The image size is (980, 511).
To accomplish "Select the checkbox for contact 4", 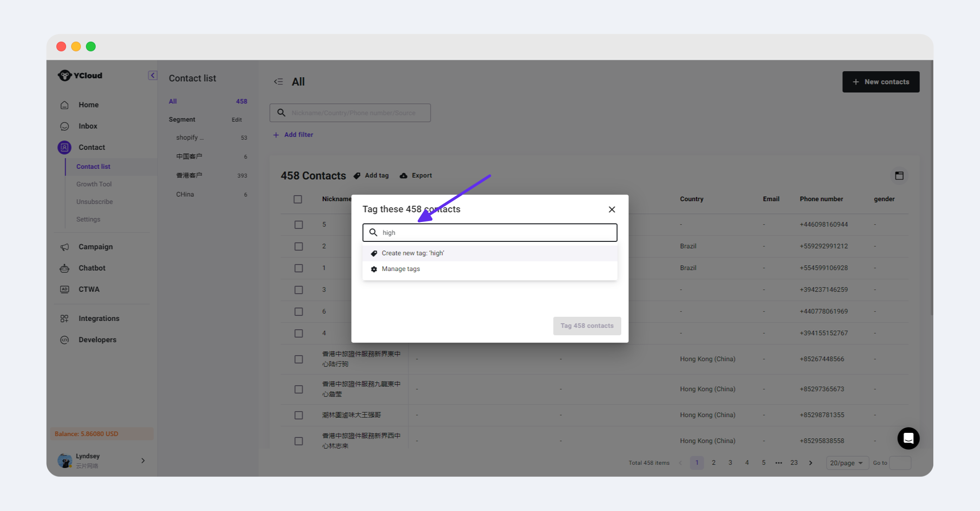I will click(x=298, y=333).
